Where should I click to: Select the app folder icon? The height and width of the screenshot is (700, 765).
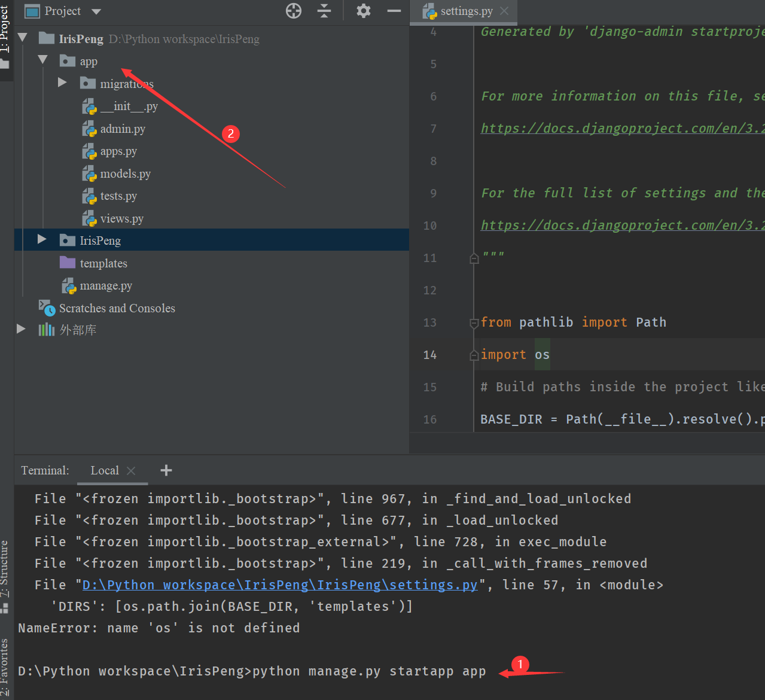(68, 61)
